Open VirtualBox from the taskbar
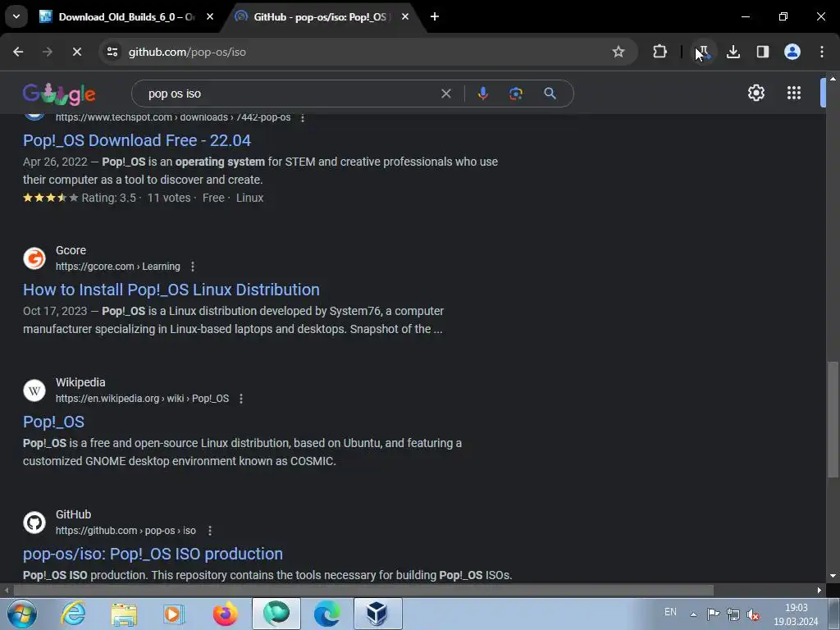Screen dimensions: 840x630 (377, 614)
